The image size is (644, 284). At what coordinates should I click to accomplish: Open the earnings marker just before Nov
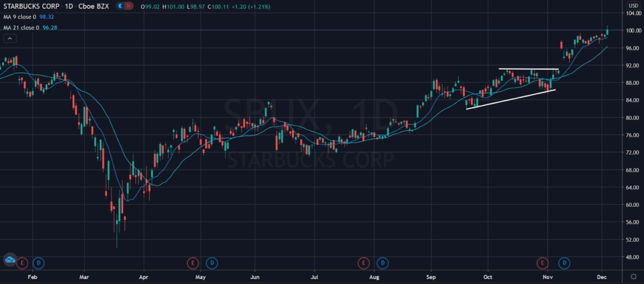pos(543,262)
